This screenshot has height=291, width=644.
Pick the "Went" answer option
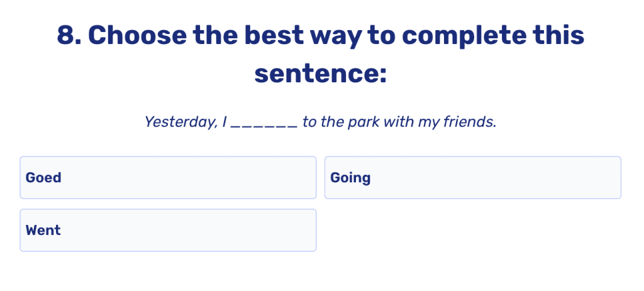pyautogui.click(x=168, y=231)
